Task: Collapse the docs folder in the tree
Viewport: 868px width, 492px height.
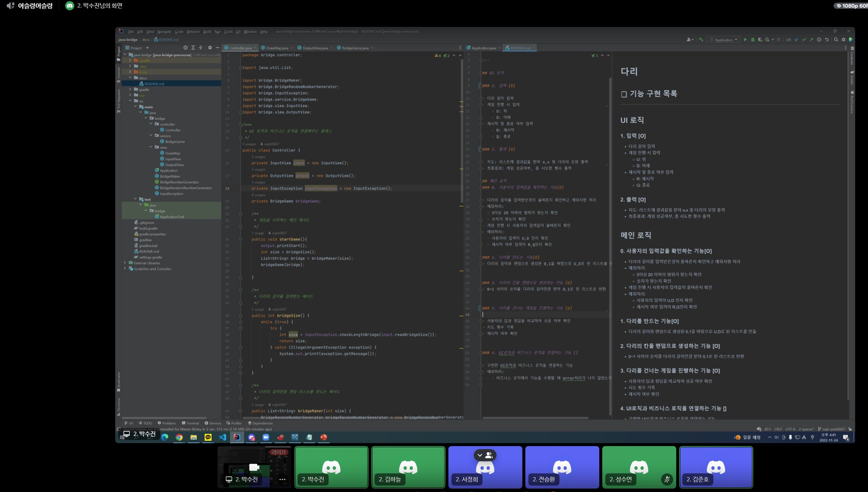Action: (130, 78)
